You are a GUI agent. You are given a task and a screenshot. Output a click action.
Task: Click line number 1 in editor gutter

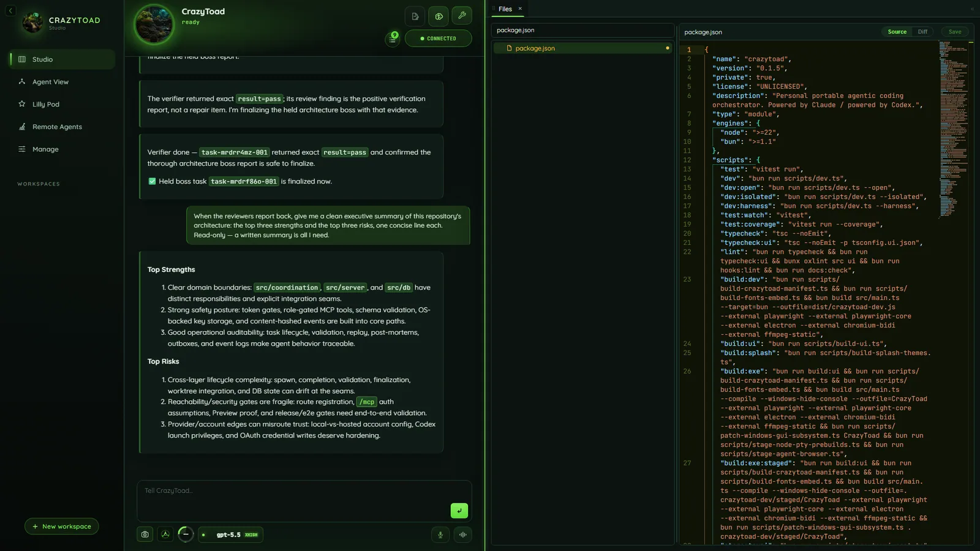(688, 50)
